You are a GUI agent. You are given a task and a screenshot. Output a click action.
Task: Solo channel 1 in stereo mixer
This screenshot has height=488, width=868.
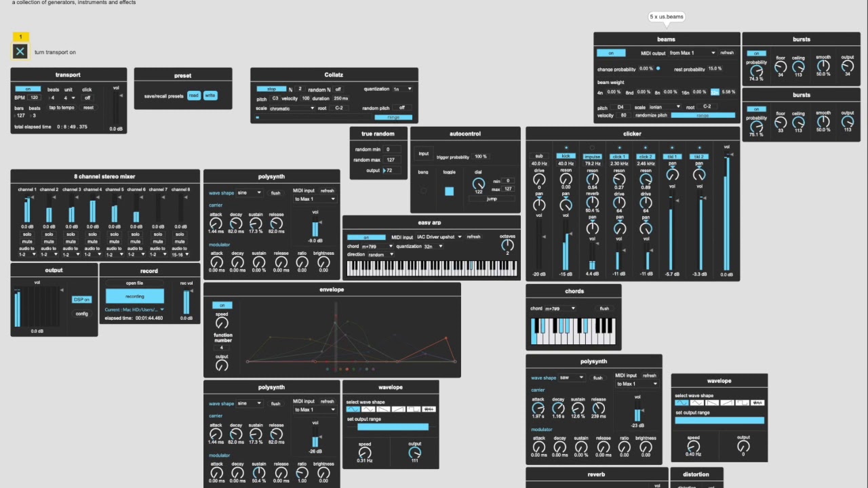[27, 234]
